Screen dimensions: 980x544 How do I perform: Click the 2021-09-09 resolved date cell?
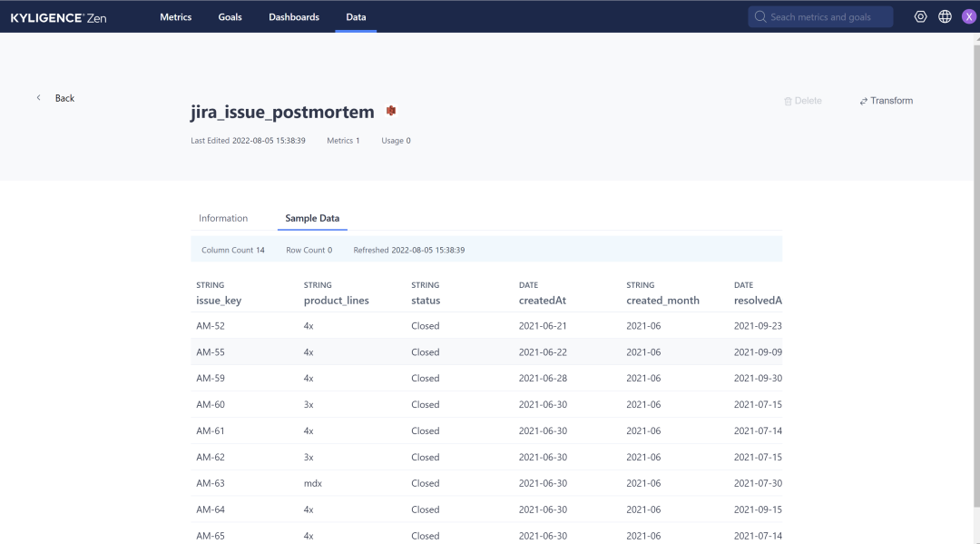(x=758, y=352)
